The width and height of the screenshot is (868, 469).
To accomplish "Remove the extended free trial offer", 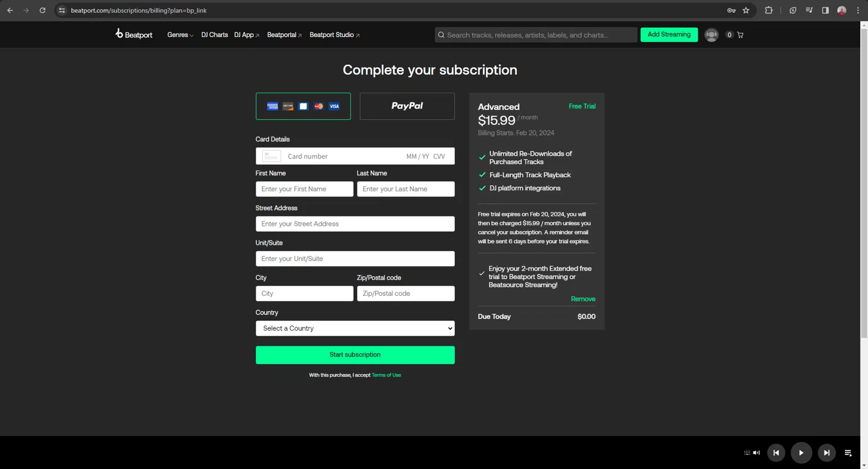I will pos(583,299).
